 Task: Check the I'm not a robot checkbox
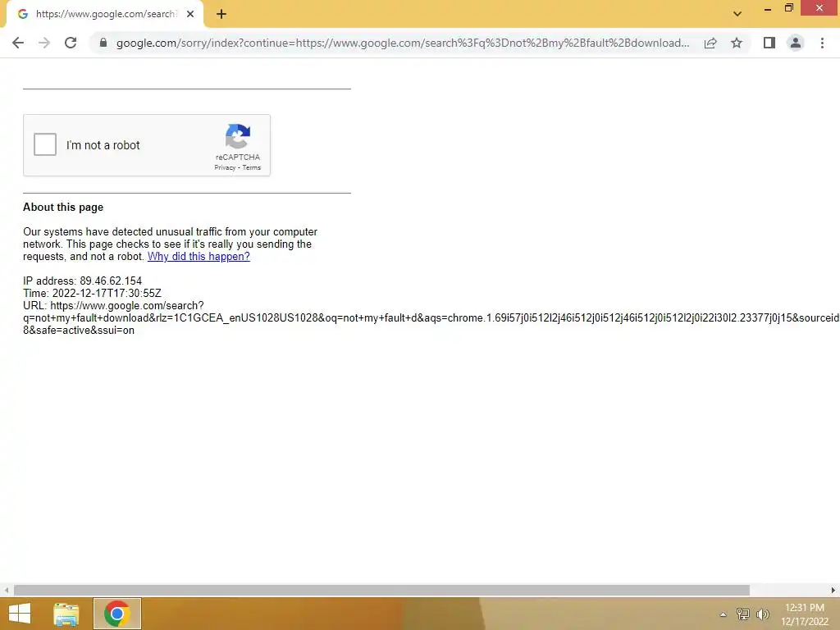pos(45,144)
